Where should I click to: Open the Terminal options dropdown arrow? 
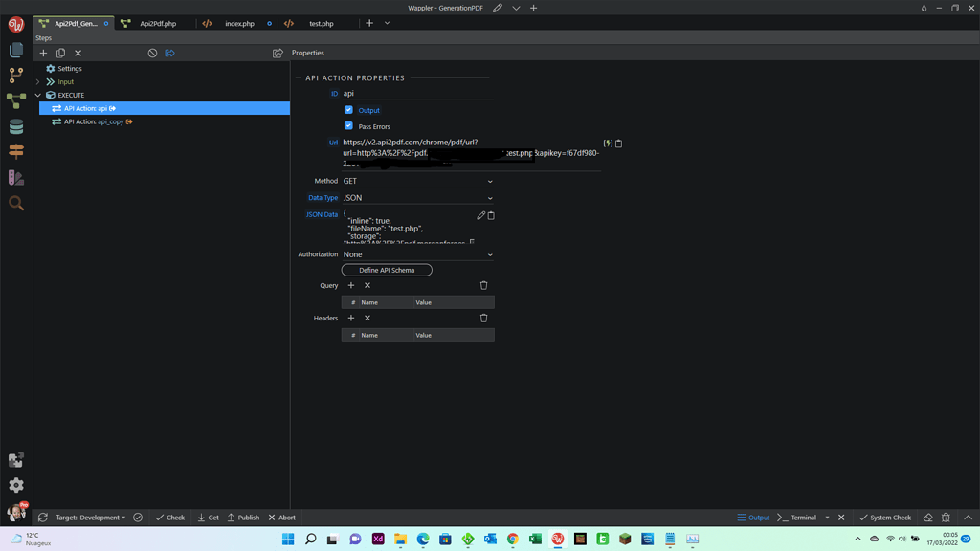click(828, 518)
